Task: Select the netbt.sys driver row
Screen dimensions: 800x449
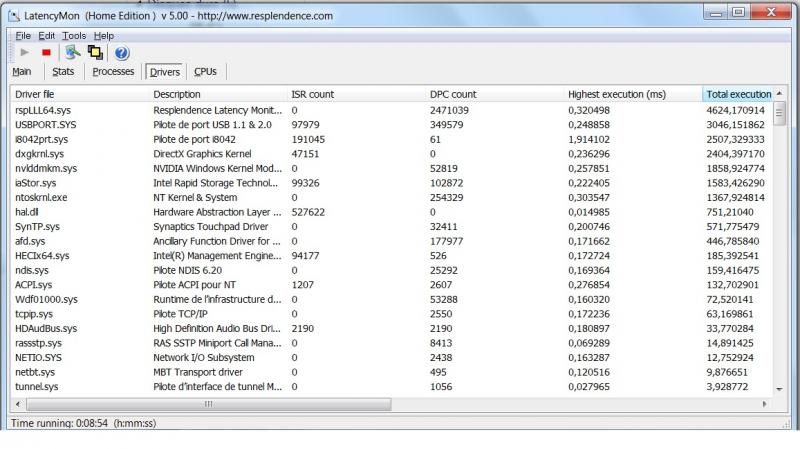Action: (392, 372)
